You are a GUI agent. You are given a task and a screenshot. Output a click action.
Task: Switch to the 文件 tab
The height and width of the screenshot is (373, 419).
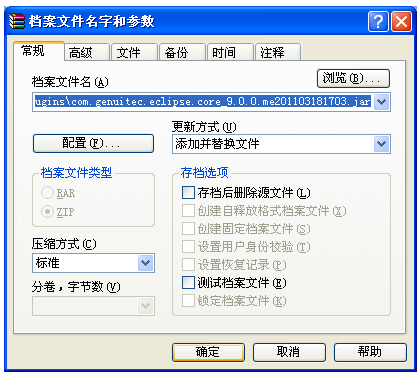[135, 53]
